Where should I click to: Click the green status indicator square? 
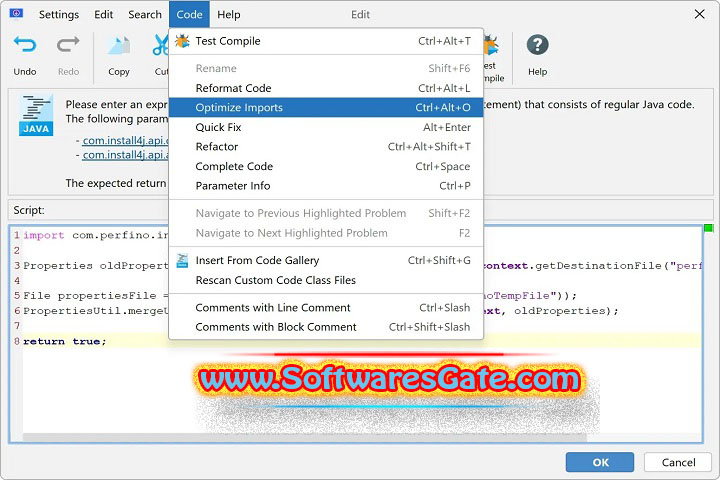point(708,228)
